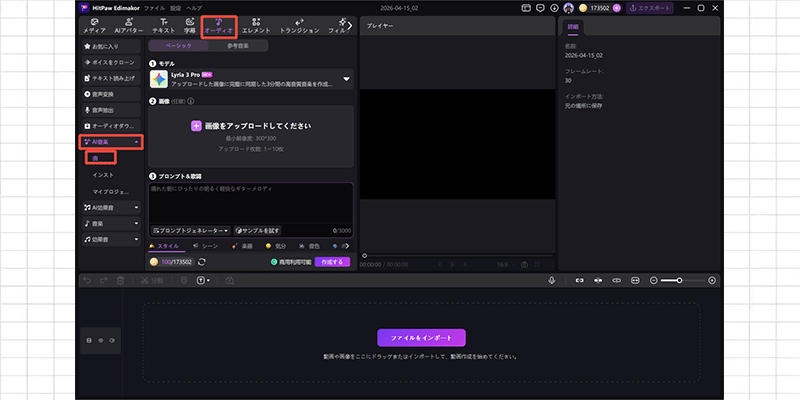
Task: Open お気に入り favorites in the sidebar
Action: click(111, 46)
